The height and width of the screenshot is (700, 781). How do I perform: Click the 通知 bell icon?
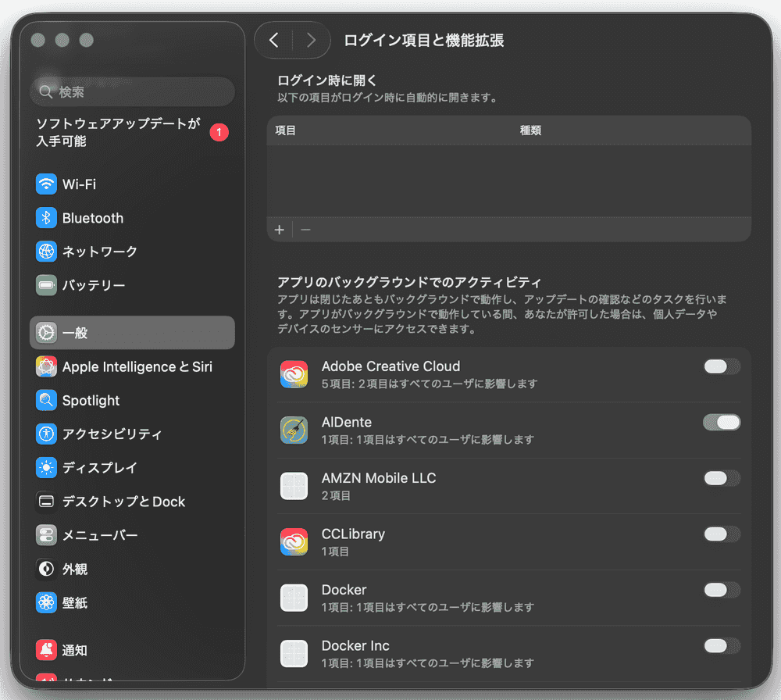(46, 650)
